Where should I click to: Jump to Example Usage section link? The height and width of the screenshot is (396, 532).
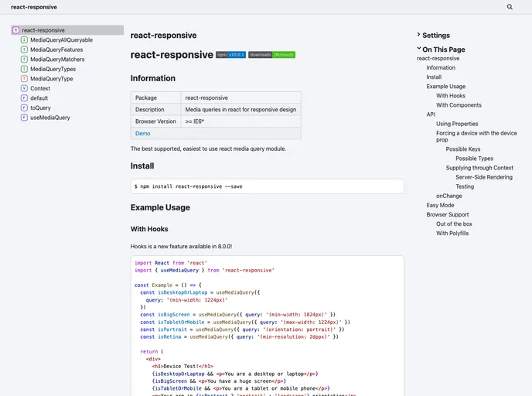click(x=446, y=86)
